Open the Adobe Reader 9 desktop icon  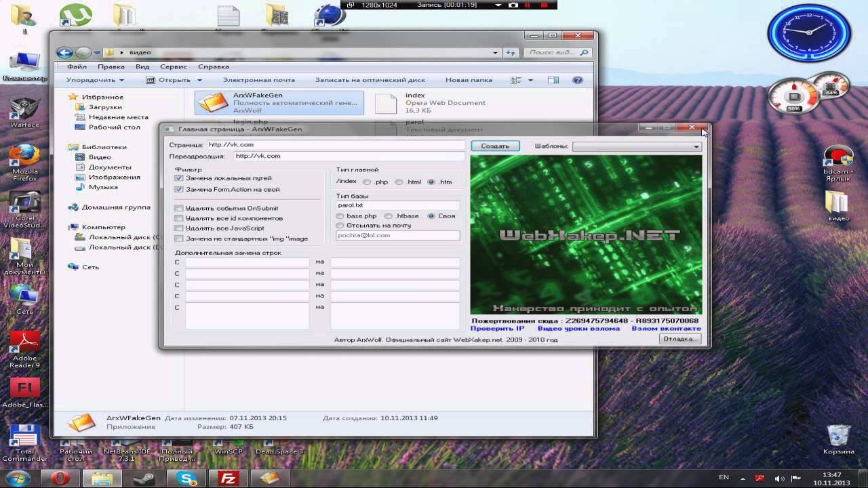[x=24, y=349]
